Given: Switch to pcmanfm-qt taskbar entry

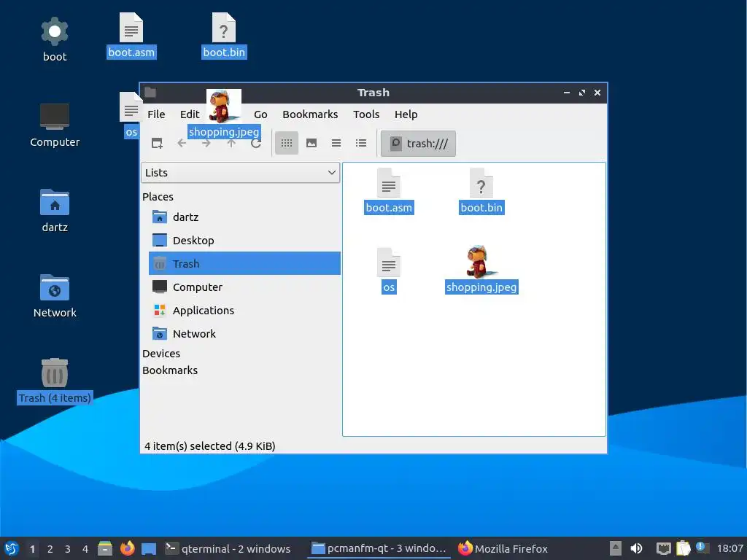Looking at the screenshot, I should 379,549.
